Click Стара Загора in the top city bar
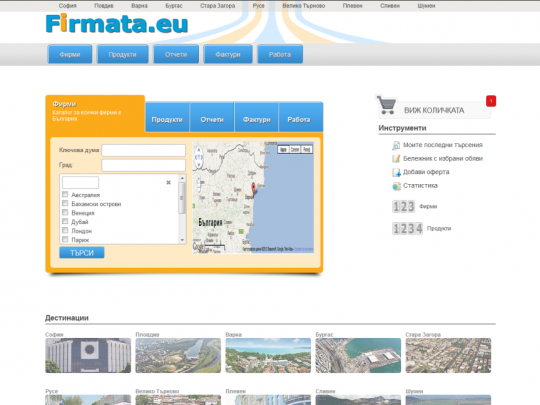 [218, 6]
